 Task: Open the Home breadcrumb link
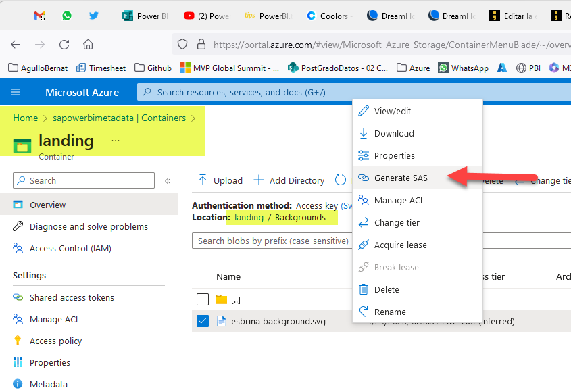(x=26, y=118)
